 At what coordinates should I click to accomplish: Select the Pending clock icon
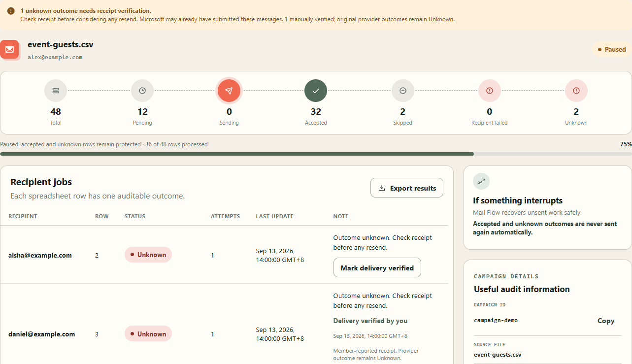[x=142, y=91]
